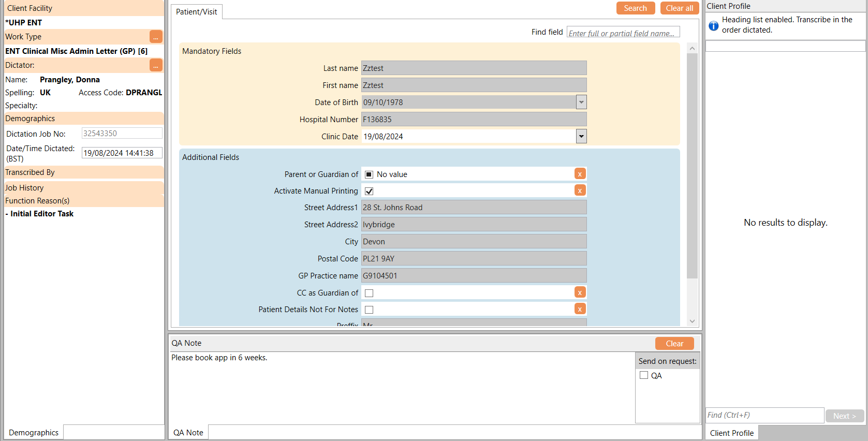Click the Search button
Screen dimensions: 868x441
point(636,8)
